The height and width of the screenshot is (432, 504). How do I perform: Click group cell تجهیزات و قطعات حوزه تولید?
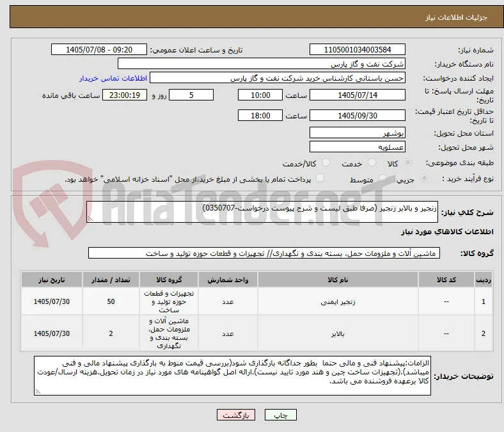pyautogui.click(x=169, y=301)
